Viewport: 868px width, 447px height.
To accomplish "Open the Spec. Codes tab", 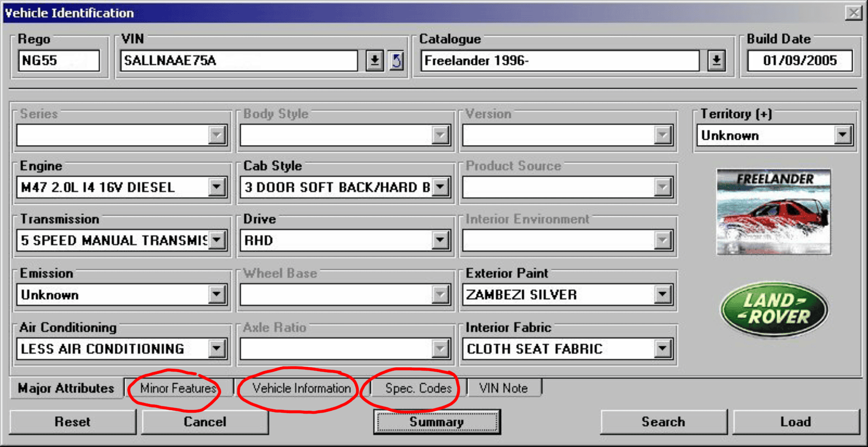I will click(x=419, y=388).
